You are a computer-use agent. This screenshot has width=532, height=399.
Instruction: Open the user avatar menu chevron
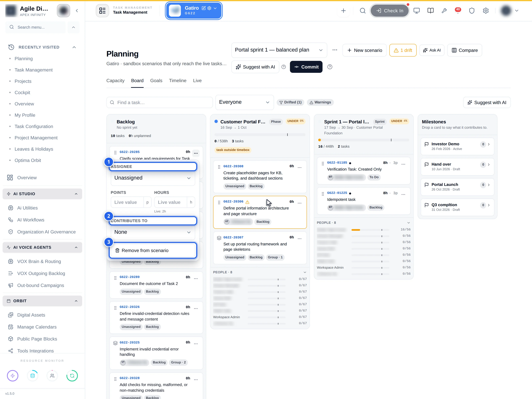(517, 11)
